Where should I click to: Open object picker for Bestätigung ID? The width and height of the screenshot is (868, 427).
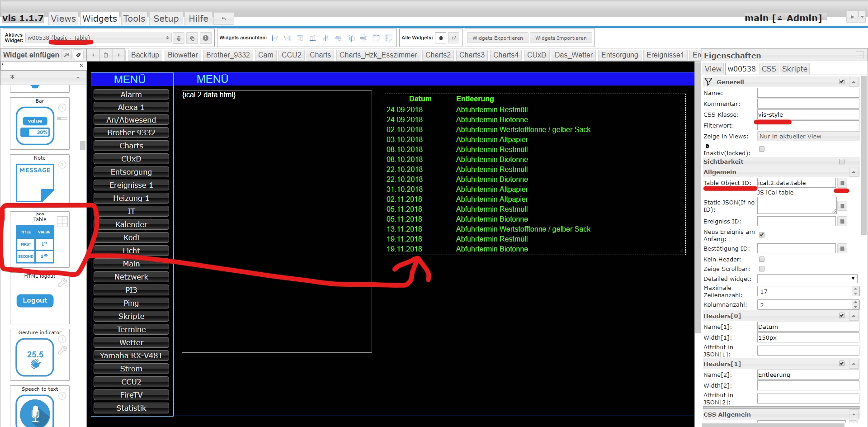coord(842,248)
